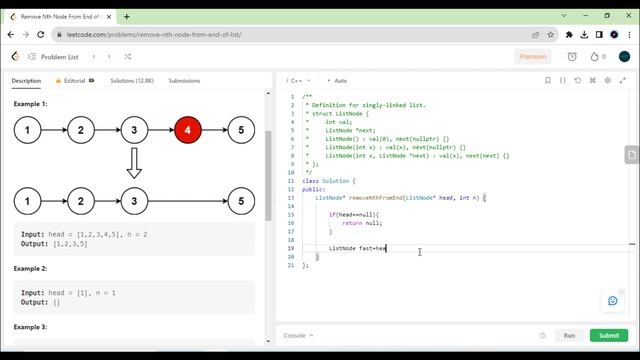Open the Submissions tab

(184, 81)
